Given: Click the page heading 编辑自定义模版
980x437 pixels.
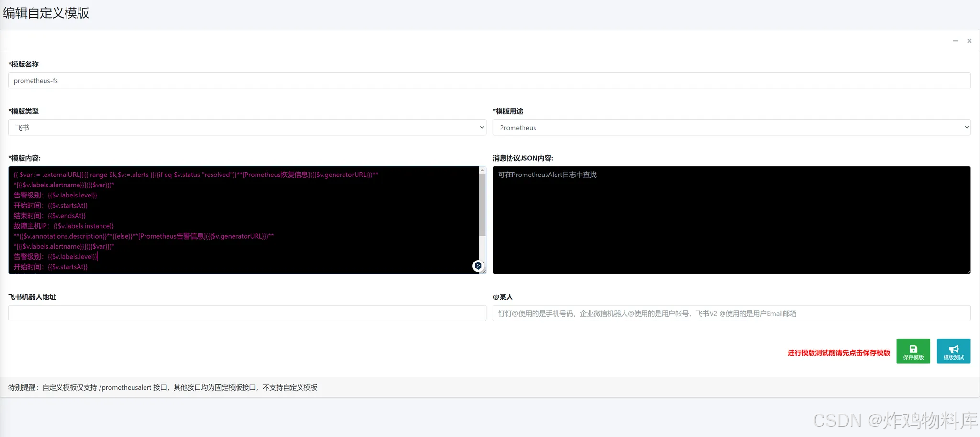Looking at the screenshot, I should 46,13.
